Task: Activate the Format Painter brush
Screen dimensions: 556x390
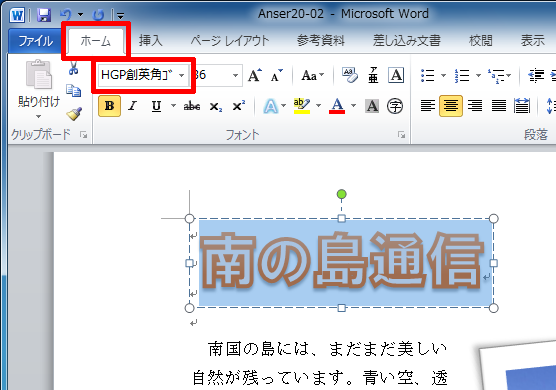Action: 74,113
